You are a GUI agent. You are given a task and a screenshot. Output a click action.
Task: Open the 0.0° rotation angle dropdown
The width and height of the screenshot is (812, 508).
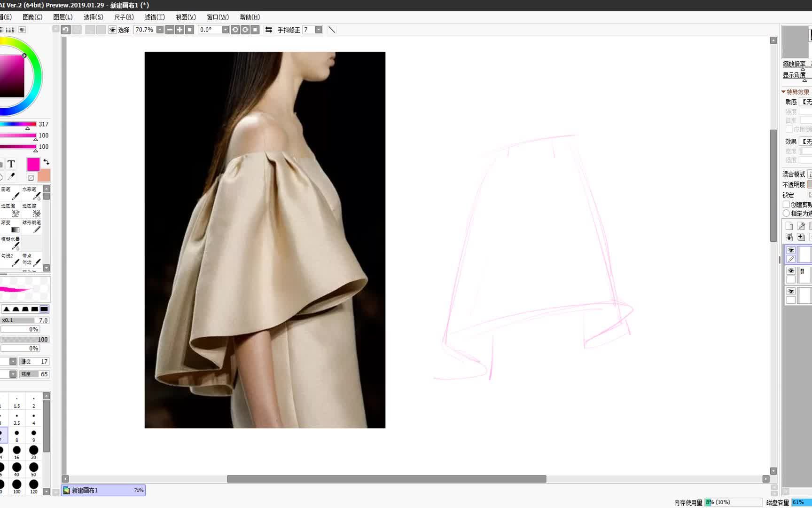tap(225, 30)
